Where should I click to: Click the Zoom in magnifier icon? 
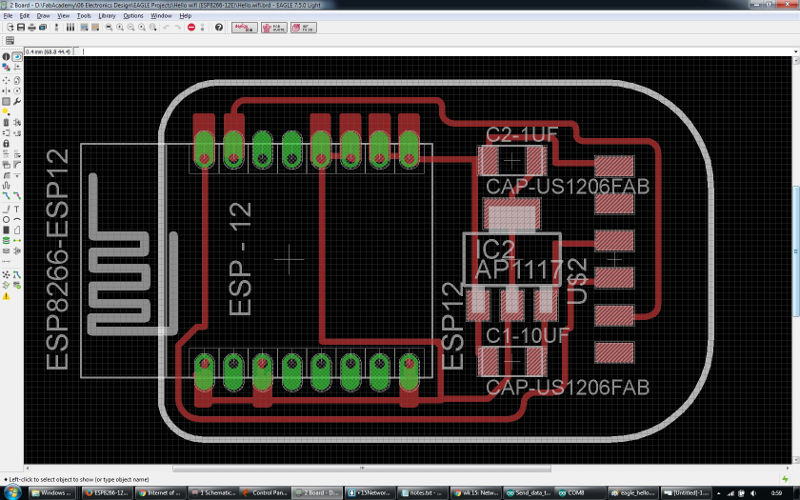pos(120,27)
